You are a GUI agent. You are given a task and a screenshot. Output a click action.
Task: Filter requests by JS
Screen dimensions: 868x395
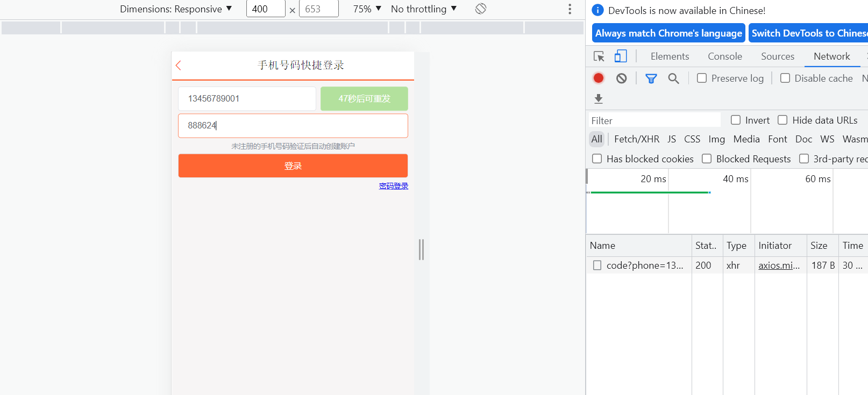click(672, 139)
